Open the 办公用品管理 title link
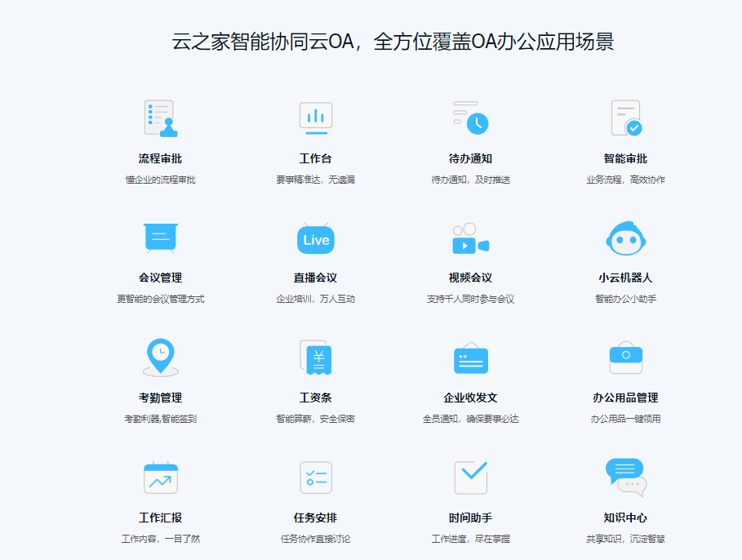Image resolution: width=742 pixels, height=560 pixels. [x=625, y=398]
